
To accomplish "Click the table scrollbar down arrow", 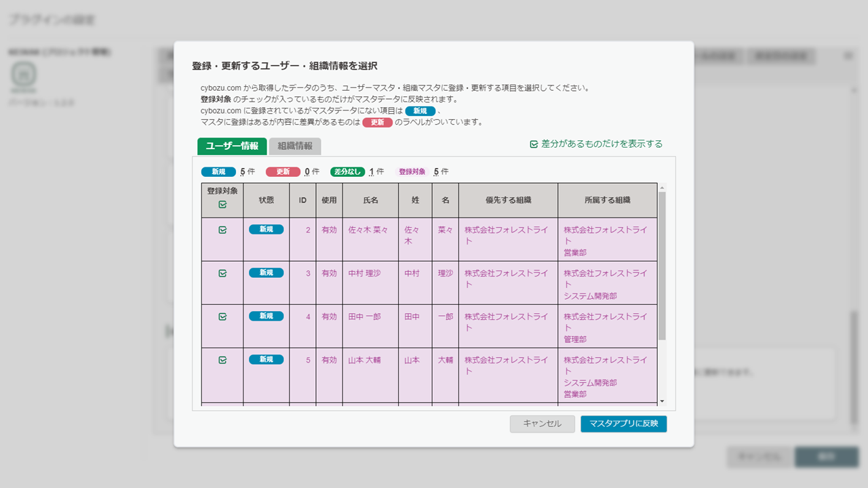I will click(663, 401).
